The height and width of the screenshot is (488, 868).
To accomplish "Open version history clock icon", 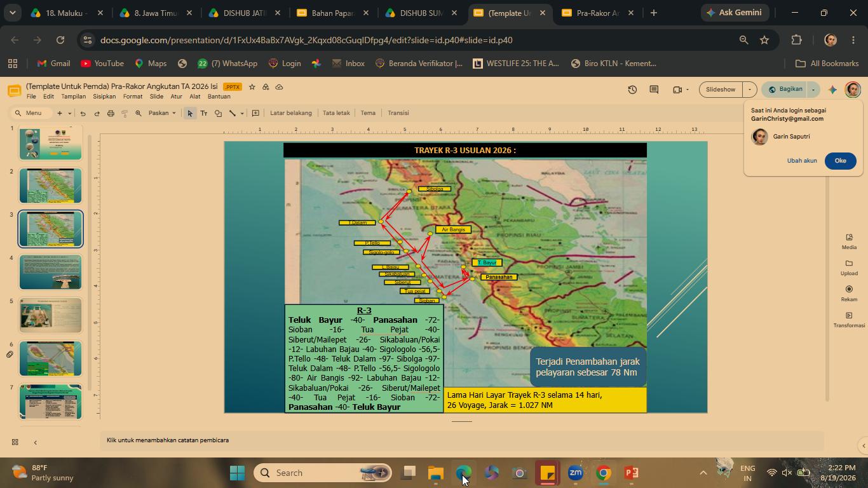I will coord(632,90).
